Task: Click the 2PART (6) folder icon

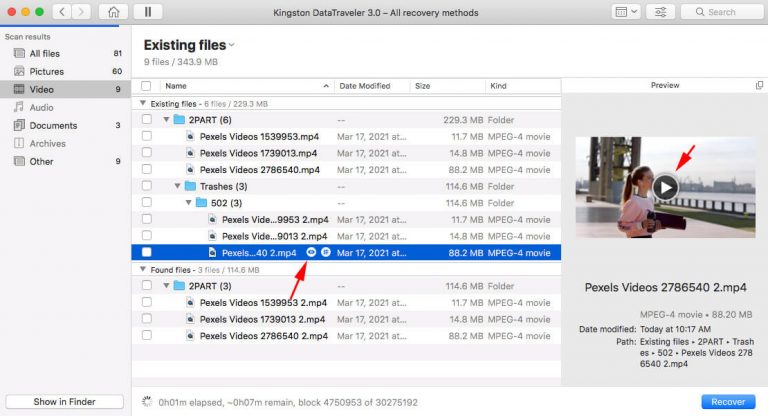Action: coord(179,120)
